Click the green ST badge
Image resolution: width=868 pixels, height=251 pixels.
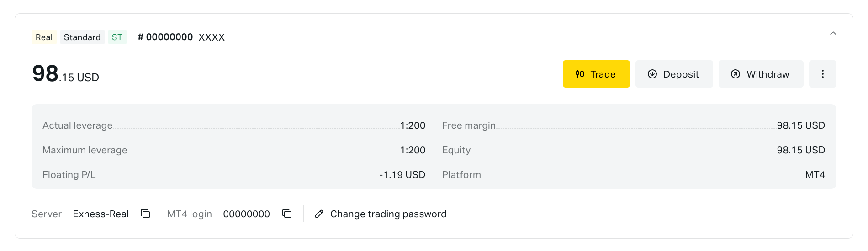(x=117, y=37)
